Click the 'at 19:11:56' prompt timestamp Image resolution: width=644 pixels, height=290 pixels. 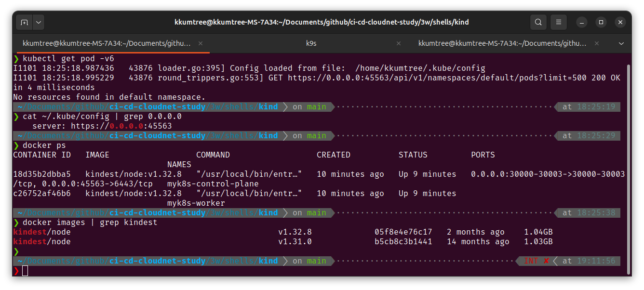[589, 261]
